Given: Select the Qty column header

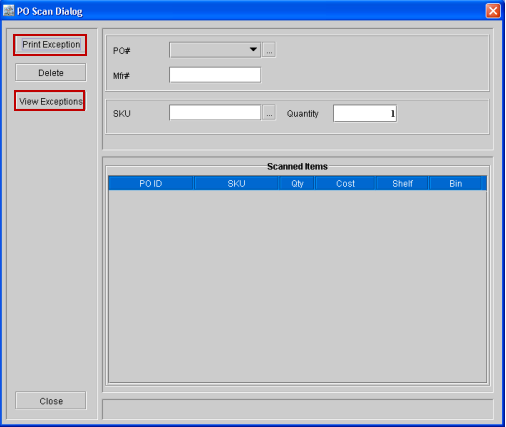Looking at the screenshot, I should [297, 183].
